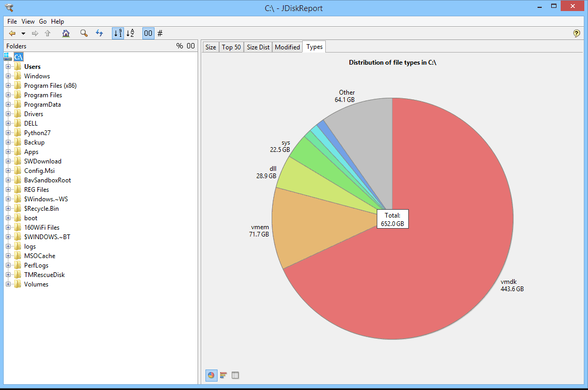Screen dimensions: 588x390
Task: Select the C:\ drive root node
Action: [x=18, y=57]
